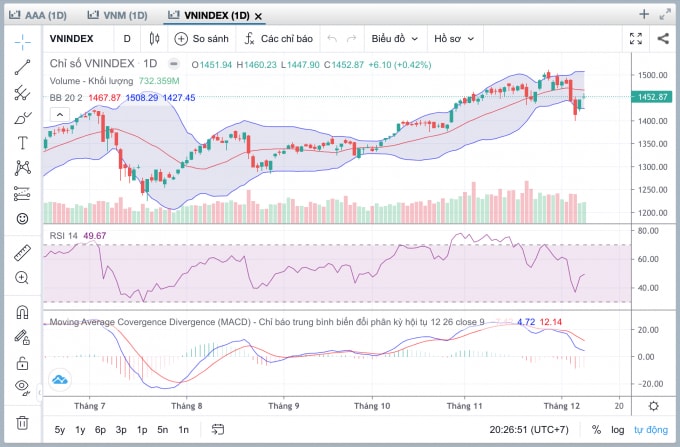Collapse the indicator legend chevron
Viewport: 680px width, 447px height.
click(60, 115)
